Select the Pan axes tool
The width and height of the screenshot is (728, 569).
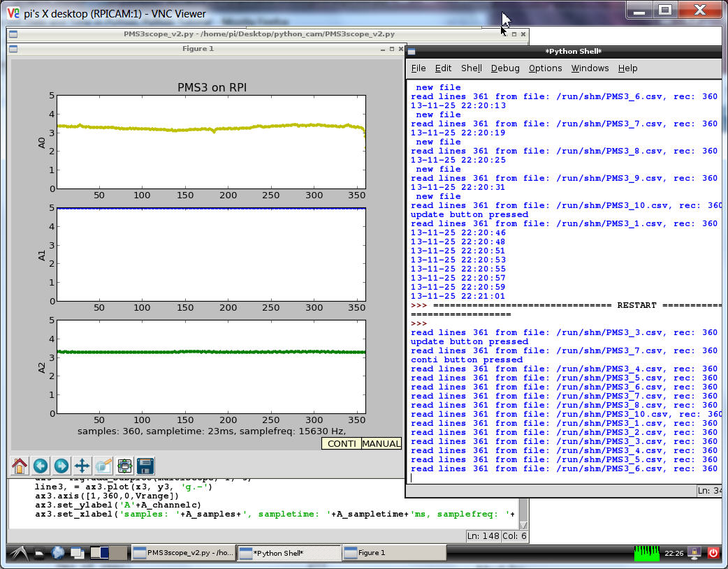pyautogui.click(x=82, y=466)
